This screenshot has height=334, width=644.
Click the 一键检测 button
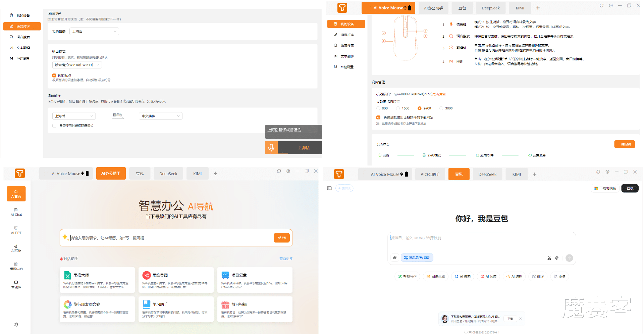pyautogui.click(x=624, y=144)
